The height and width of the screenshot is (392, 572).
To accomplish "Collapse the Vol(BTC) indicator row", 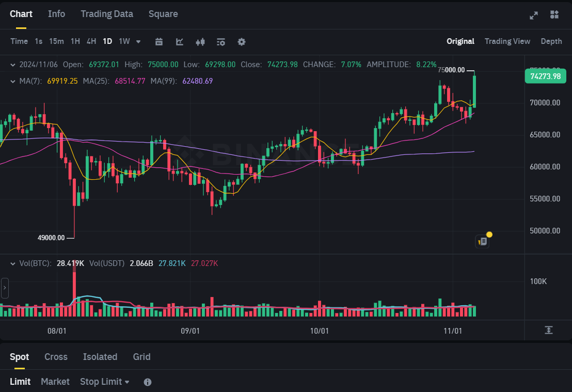I will coord(13,263).
